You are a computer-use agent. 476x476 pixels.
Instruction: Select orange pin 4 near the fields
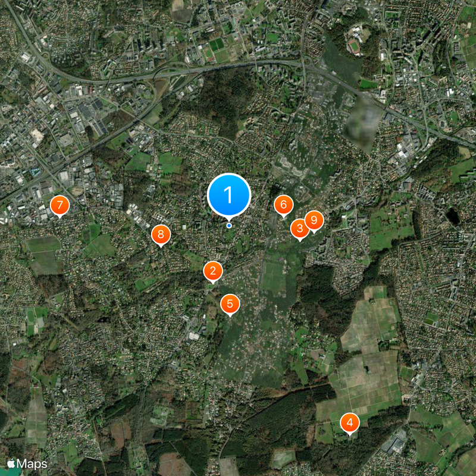[350, 423]
